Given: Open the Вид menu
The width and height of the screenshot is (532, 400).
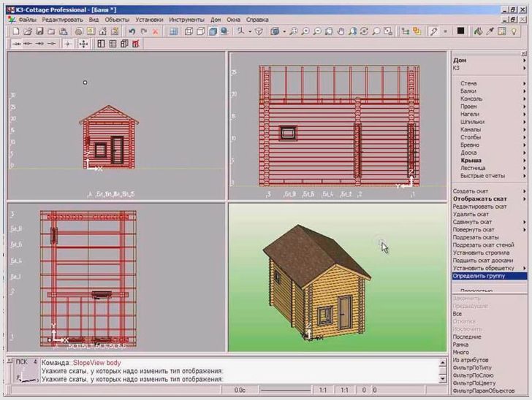Looking at the screenshot, I should pos(94,20).
